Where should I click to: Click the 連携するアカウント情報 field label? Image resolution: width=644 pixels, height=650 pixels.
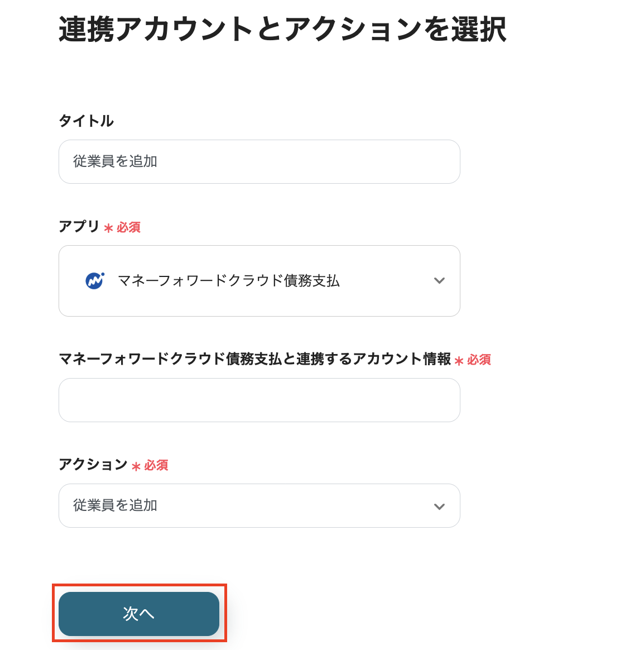254,359
